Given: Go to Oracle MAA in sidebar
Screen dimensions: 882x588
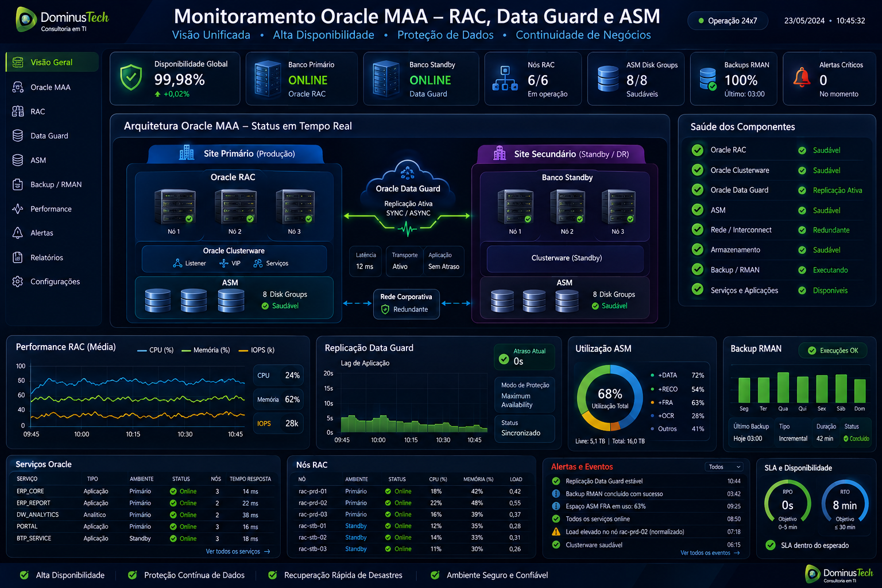Looking at the screenshot, I should pyautogui.click(x=51, y=87).
